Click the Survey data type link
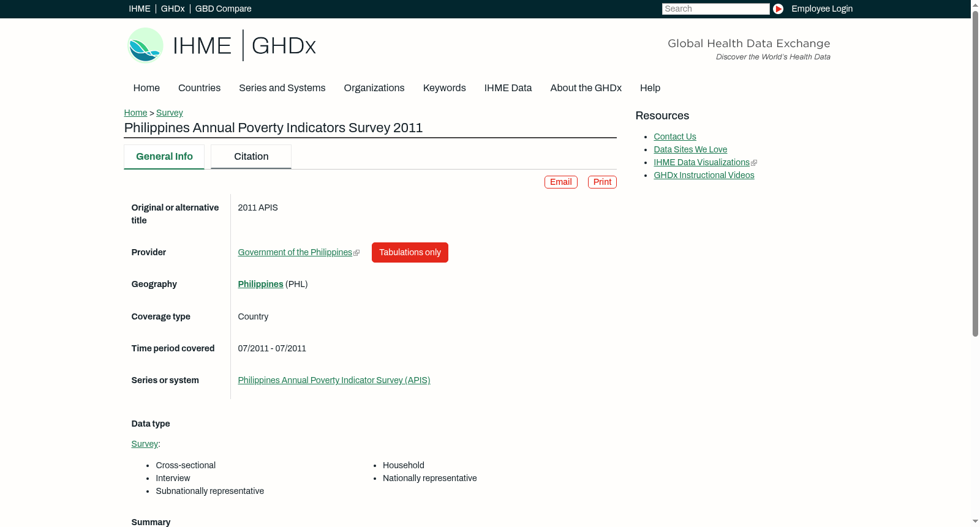This screenshot has height=527, width=980. (x=145, y=444)
